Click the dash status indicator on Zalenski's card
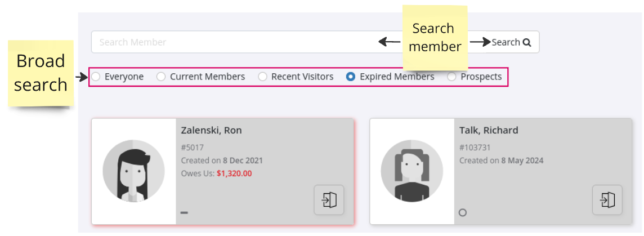The width and height of the screenshot is (644, 236). [x=184, y=212]
